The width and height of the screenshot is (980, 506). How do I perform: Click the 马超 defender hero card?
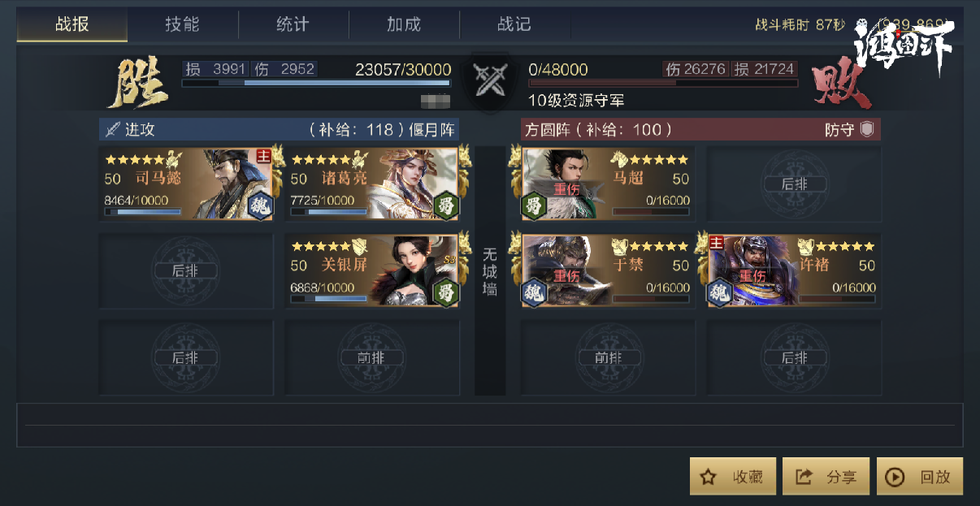click(x=609, y=184)
